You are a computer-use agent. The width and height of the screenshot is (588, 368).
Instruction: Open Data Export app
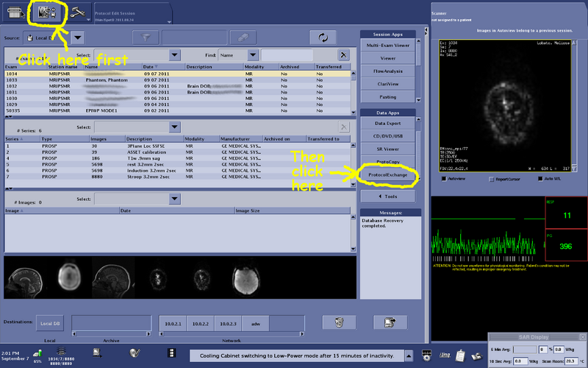click(388, 123)
